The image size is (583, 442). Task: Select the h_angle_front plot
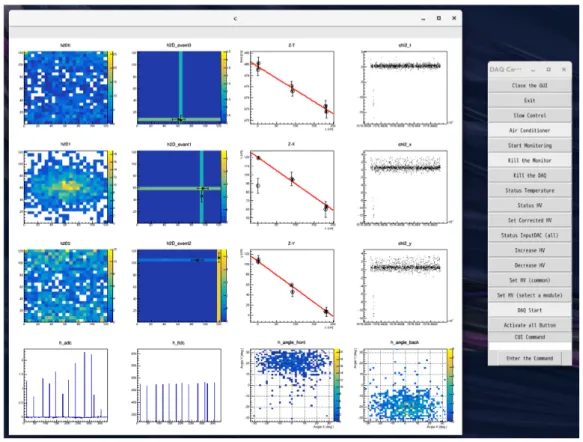(x=292, y=385)
